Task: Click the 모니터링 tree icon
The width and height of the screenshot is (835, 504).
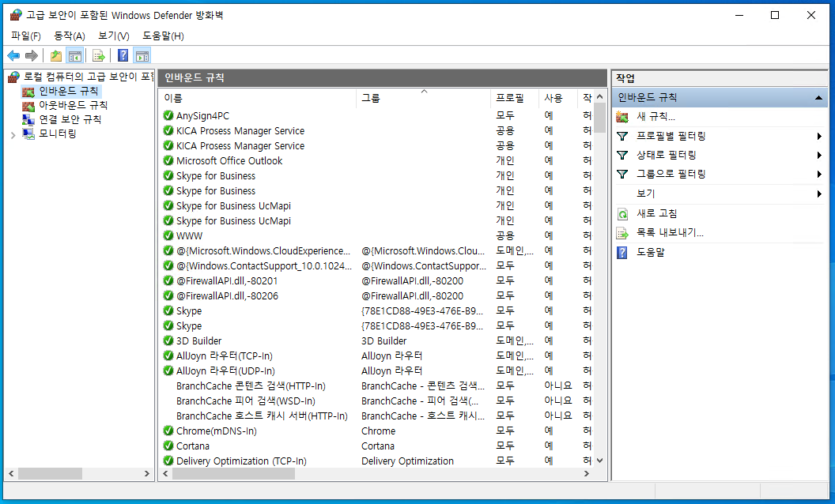Action: click(28, 134)
